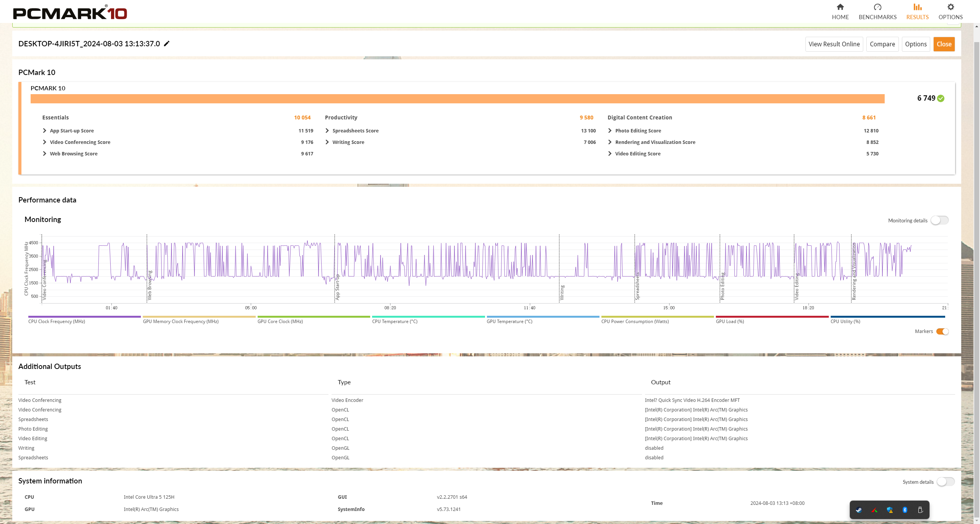Click Intel(R) Arc(TM) Graphics GPU value
Image resolution: width=980 pixels, height=524 pixels.
tap(151, 509)
